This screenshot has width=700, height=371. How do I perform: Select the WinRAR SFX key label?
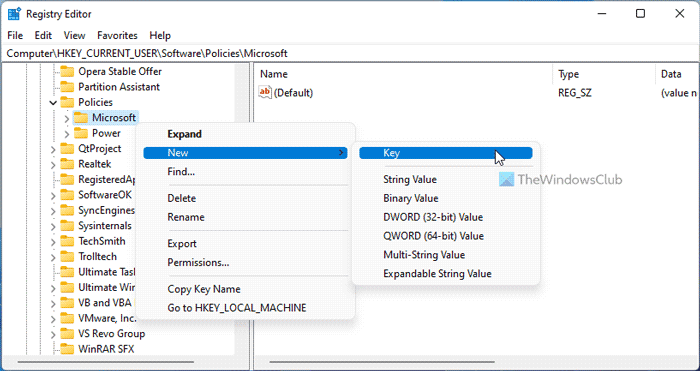pos(106,349)
